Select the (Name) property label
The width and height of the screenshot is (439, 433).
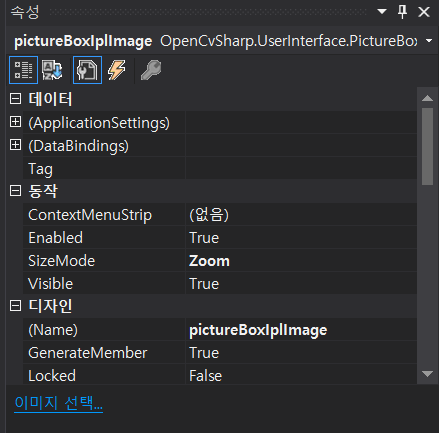[53, 330]
